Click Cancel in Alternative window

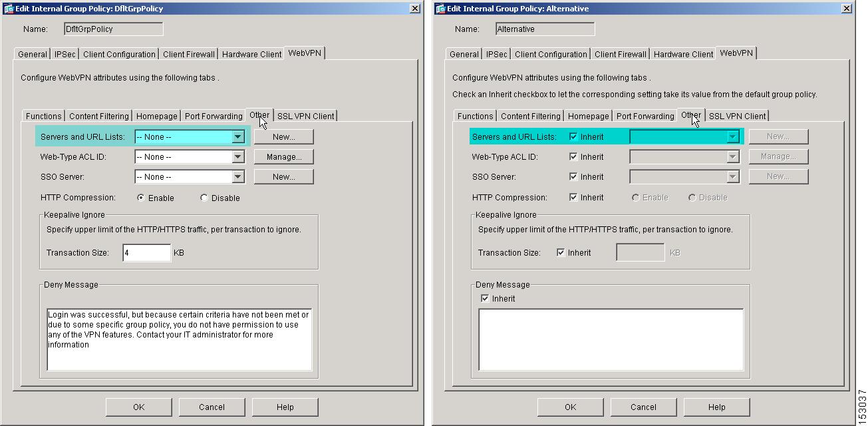click(643, 407)
